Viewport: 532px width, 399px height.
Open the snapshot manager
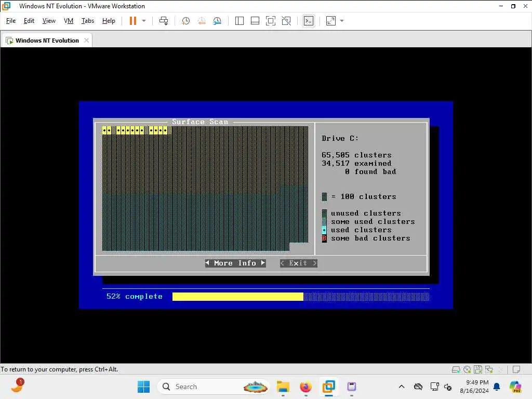tap(217, 21)
